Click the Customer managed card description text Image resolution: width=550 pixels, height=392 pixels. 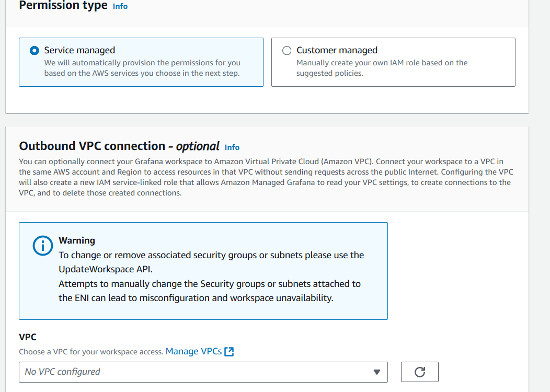(382, 68)
